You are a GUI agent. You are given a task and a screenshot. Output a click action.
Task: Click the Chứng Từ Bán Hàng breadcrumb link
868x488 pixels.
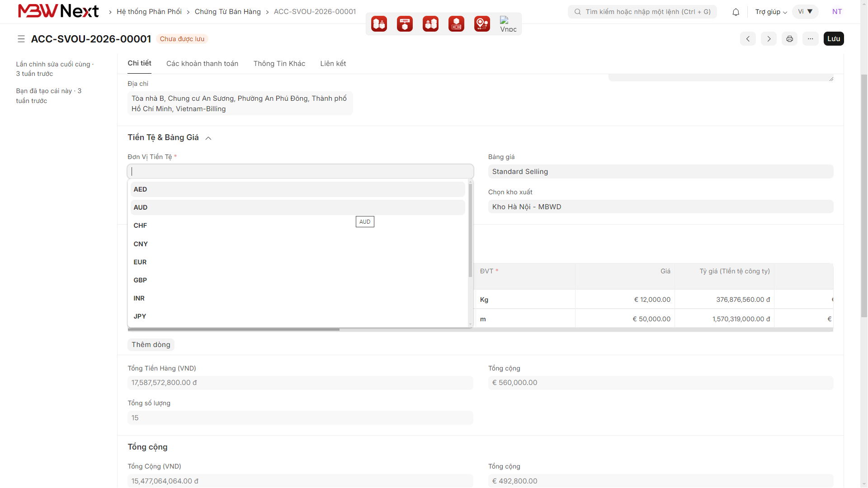pos(227,12)
